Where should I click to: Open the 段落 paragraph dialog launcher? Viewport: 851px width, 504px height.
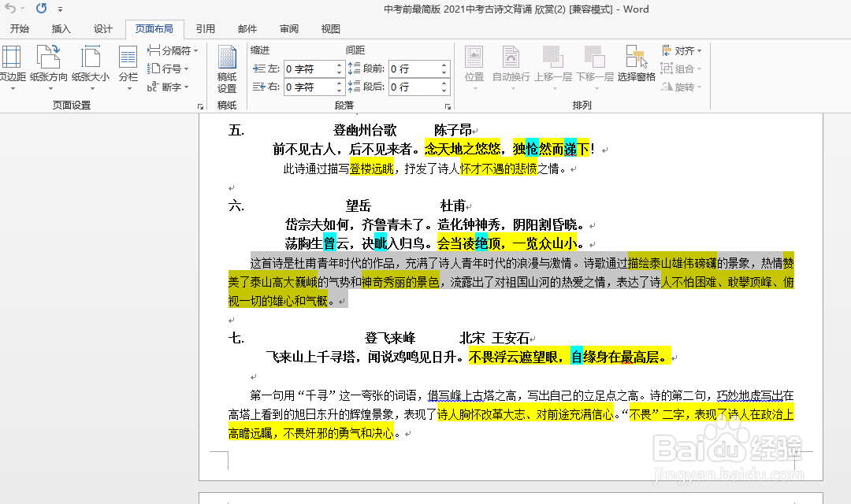[x=448, y=105]
